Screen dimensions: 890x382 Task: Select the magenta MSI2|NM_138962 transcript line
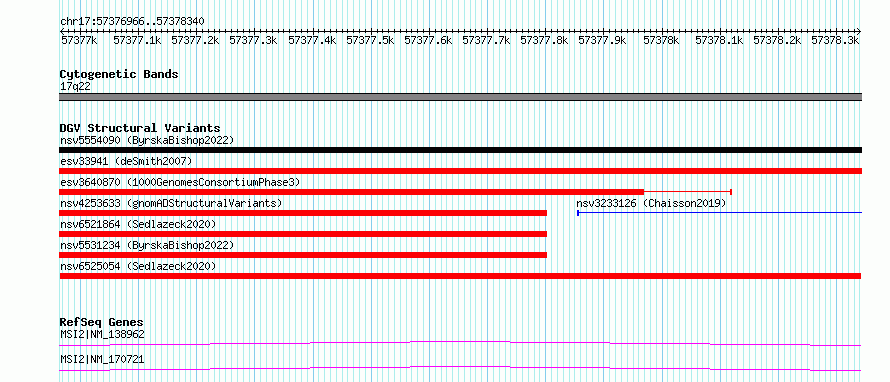[x=460, y=343]
